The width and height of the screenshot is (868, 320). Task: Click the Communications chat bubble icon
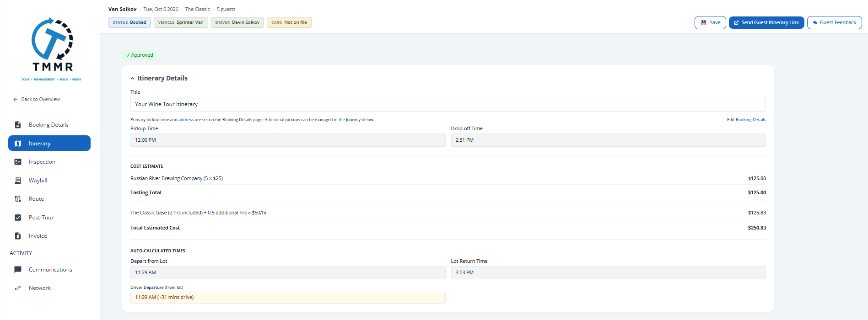18,270
